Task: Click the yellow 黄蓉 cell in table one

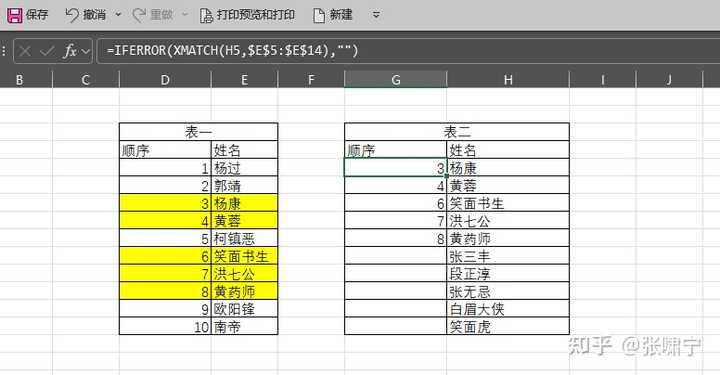Action: click(244, 221)
